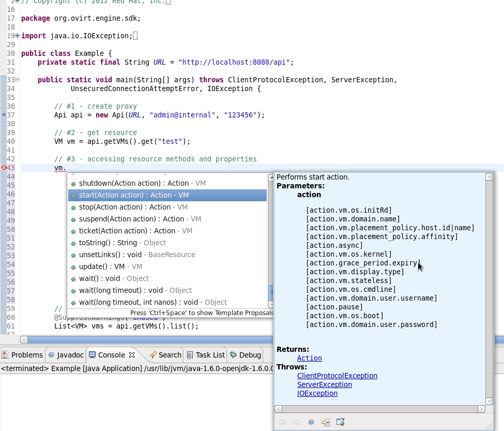
Task: Click the marker icon beside line 37
Action: [4, 115]
